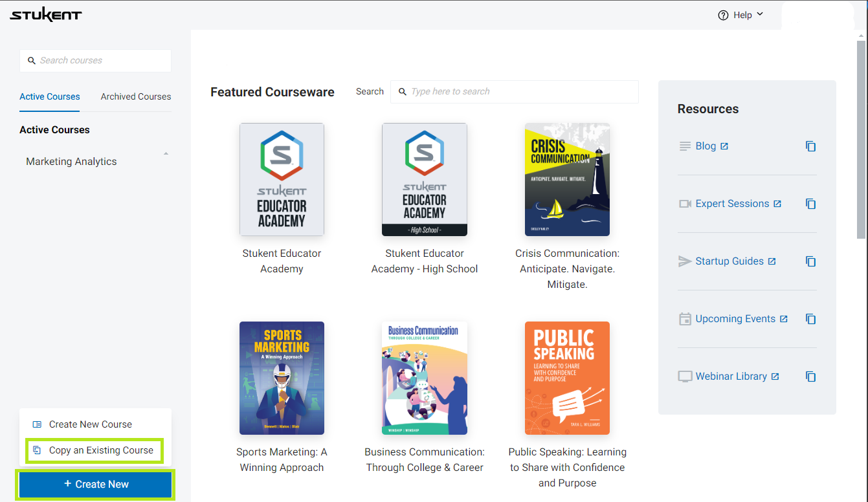Click the Featured Courseware search magnifier icon
868x502 pixels.
point(403,92)
